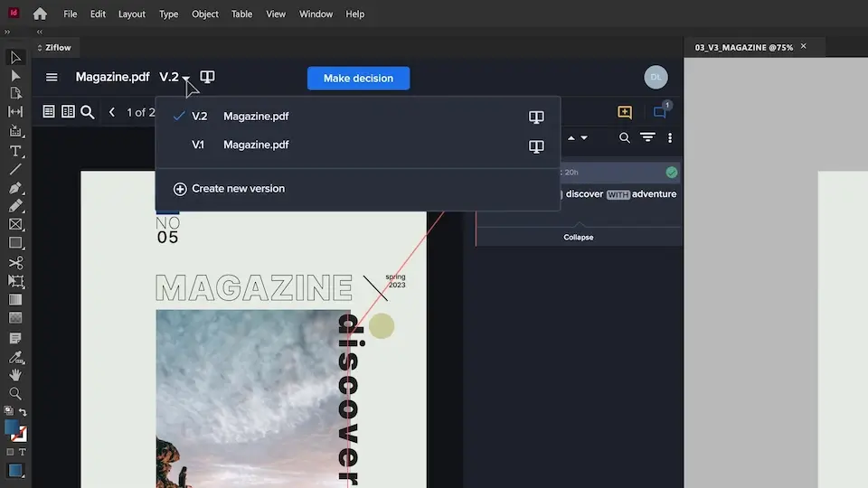The image size is (868, 488).
Task: Switch to two-page spread view icon
Action: 69,112
